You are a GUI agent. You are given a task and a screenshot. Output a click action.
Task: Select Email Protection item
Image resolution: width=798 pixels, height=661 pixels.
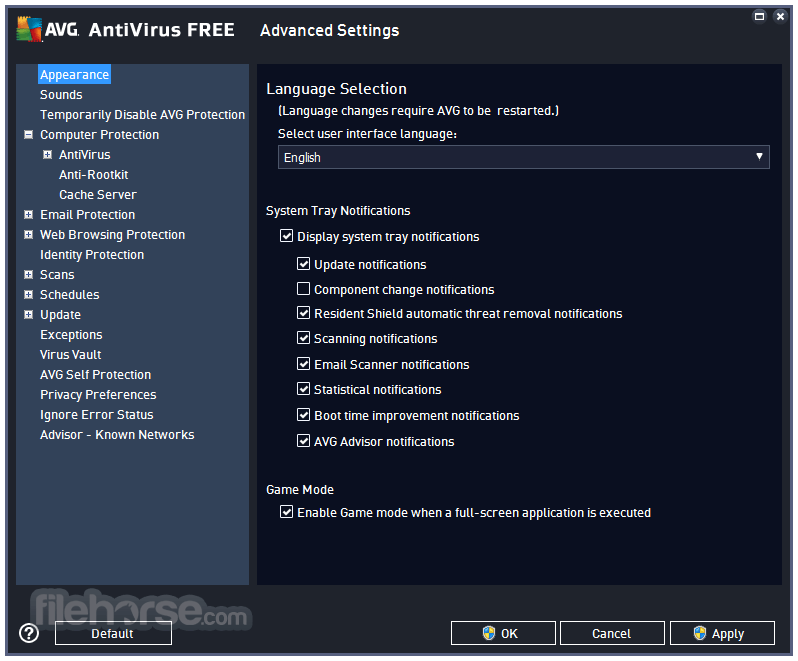pos(88,214)
